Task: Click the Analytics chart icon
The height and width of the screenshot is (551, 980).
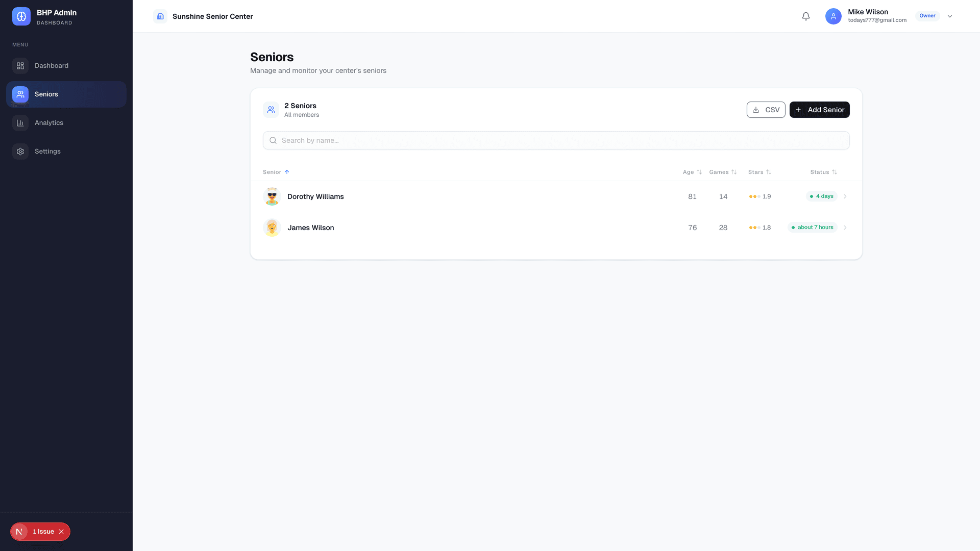Action: (20, 122)
